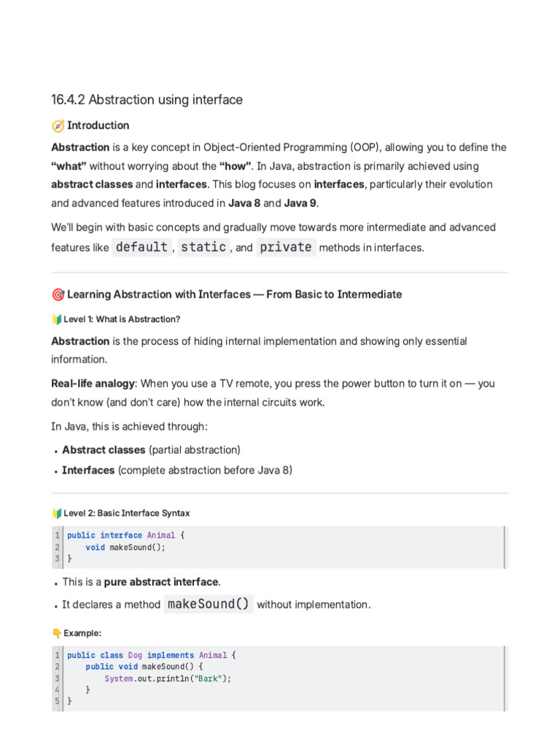
Task: Click the Dog class example code block
Action: 280,678
